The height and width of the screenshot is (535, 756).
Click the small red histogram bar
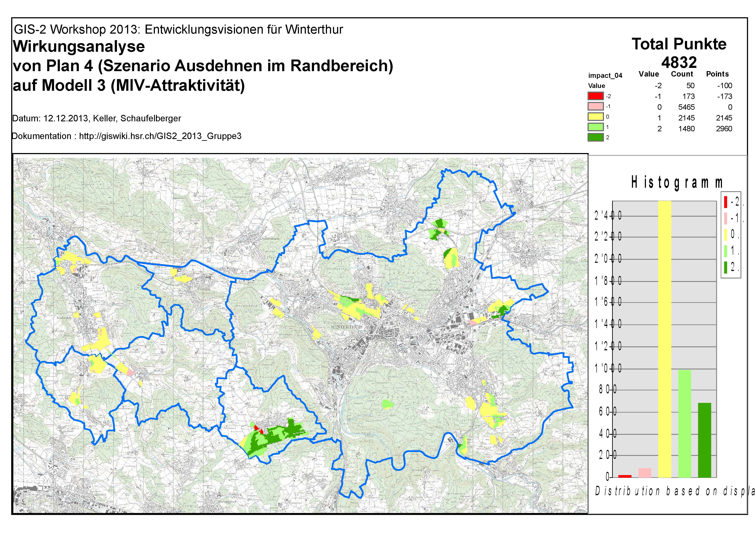point(625,476)
